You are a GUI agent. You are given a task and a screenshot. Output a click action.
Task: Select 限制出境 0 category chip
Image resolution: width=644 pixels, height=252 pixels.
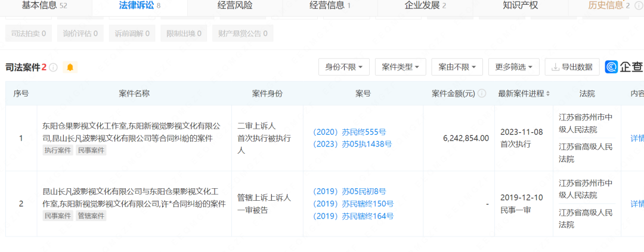click(x=184, y=33)
